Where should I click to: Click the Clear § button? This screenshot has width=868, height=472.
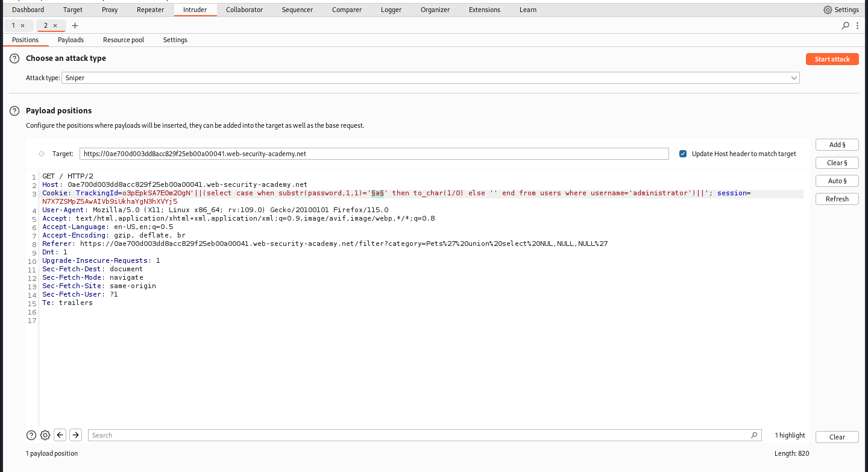(837, 163)
